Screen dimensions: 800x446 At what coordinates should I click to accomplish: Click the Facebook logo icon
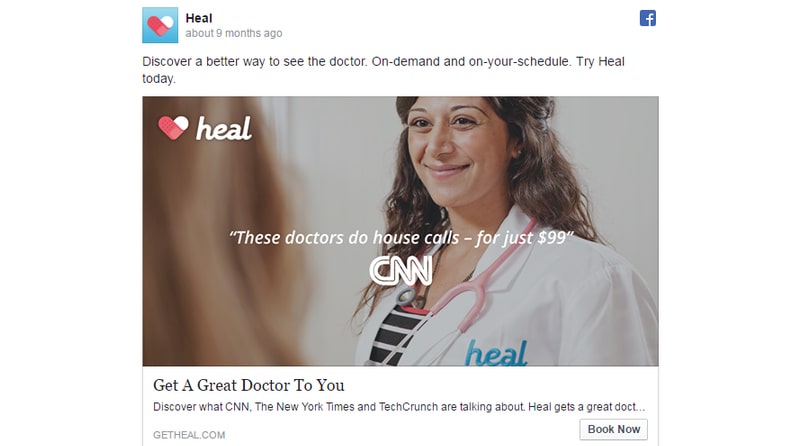(647, 18)
